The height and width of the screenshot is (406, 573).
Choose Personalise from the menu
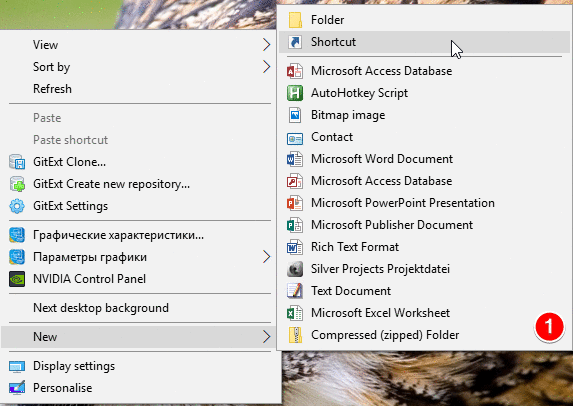point(141,388)
